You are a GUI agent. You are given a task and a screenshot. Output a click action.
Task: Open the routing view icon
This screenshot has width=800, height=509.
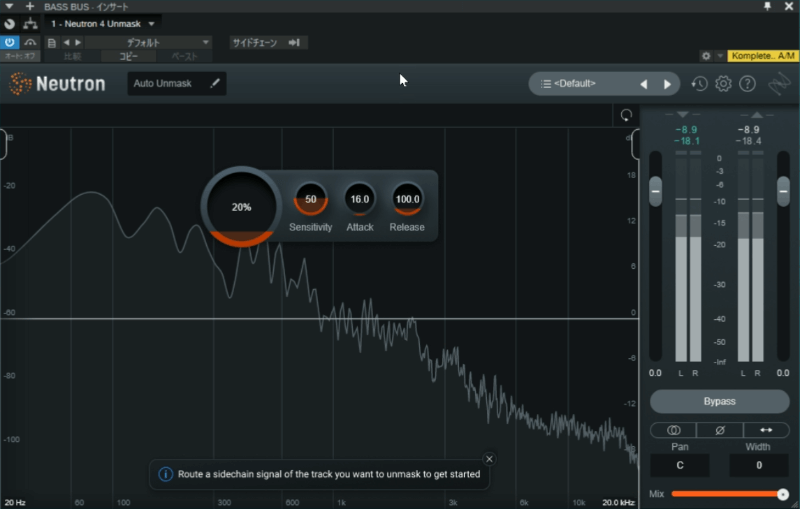(30, 23)
